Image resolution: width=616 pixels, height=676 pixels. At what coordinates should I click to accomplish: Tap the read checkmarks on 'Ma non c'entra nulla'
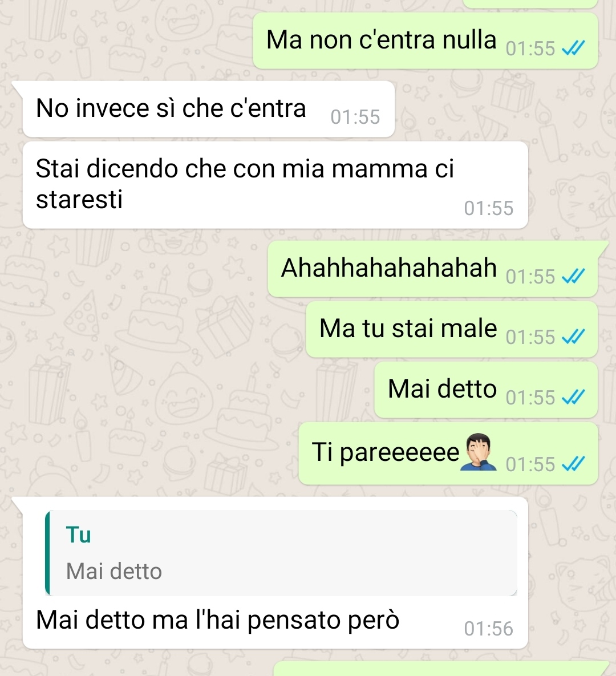(x=573, y=48)
